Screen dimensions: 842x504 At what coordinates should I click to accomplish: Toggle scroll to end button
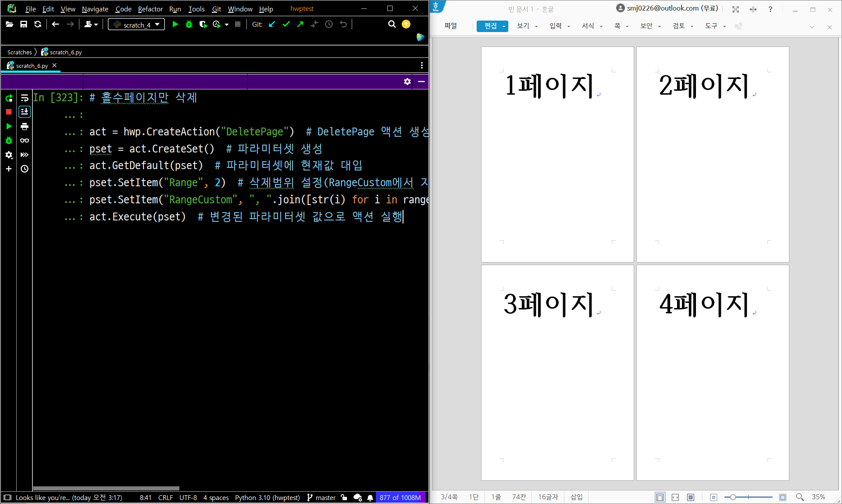click(25, 112)
